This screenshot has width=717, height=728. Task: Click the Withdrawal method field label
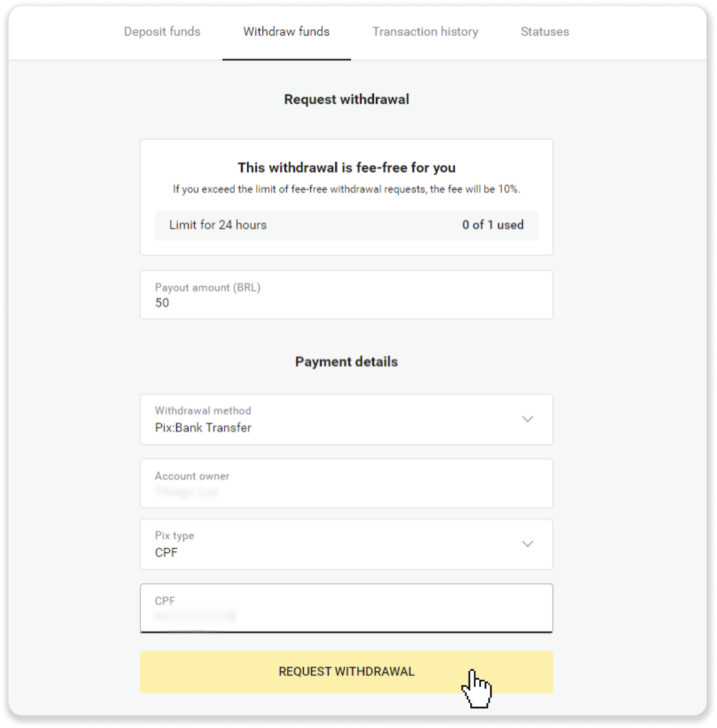[x=203, y=411]
